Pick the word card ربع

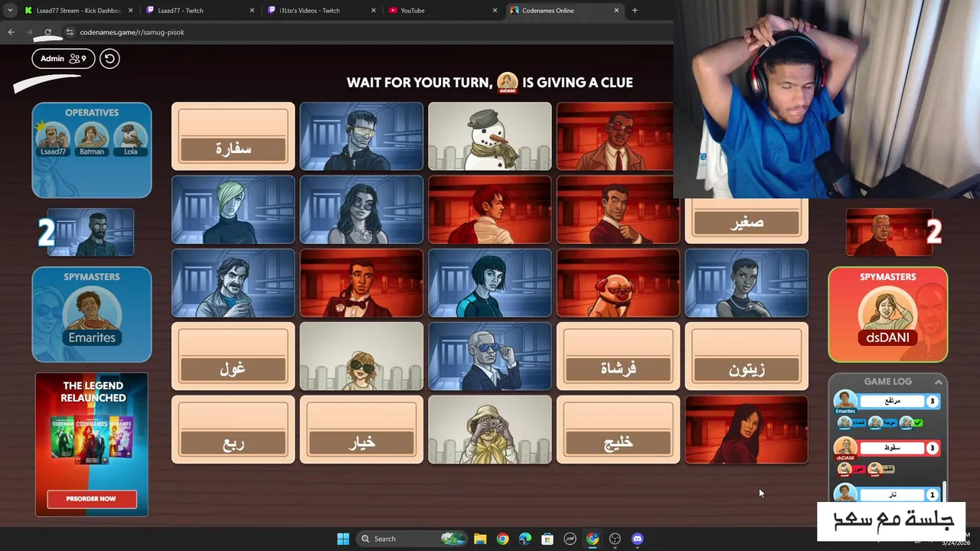234,430
